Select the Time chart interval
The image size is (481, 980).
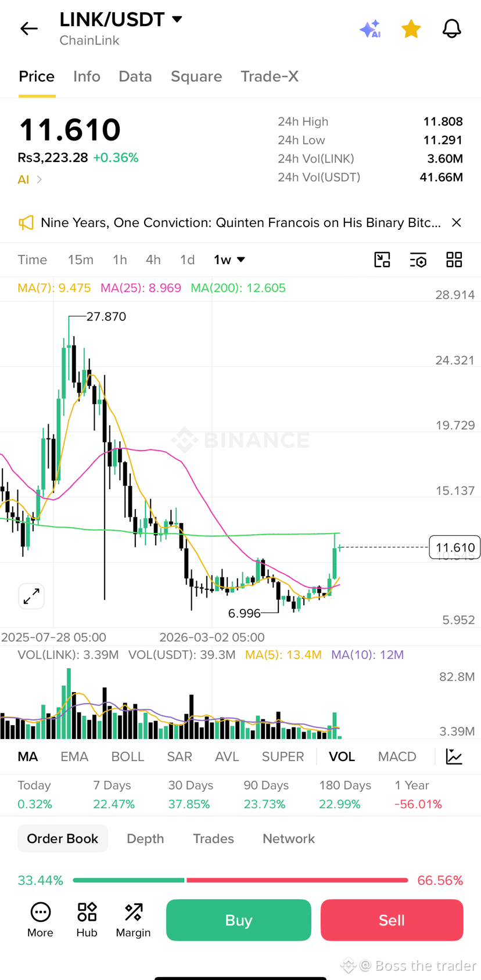tap(33, 260)
